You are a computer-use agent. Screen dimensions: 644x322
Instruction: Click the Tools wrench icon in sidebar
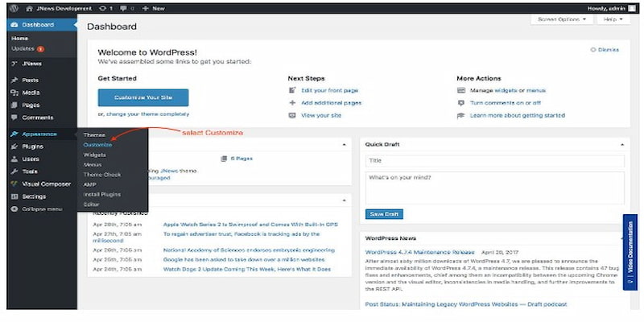[14, 171]
